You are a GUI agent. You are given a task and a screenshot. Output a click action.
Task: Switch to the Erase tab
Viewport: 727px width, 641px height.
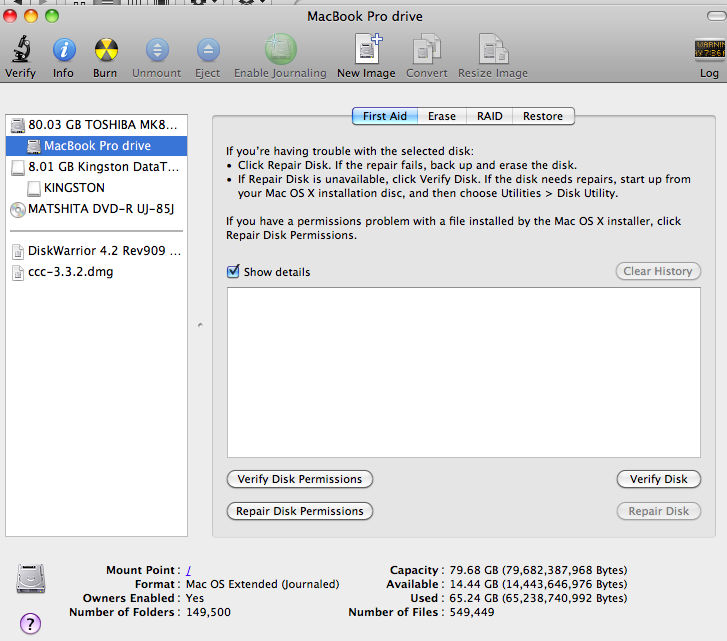pos(442,116)
